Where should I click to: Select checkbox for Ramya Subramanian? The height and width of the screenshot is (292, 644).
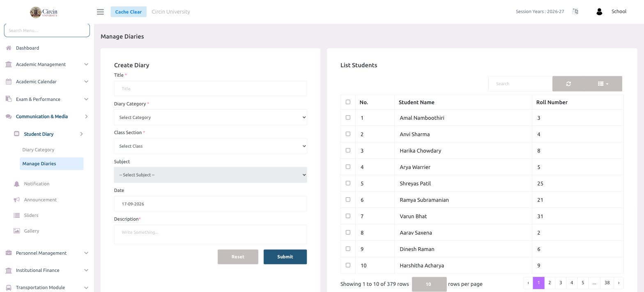point(348,199)
